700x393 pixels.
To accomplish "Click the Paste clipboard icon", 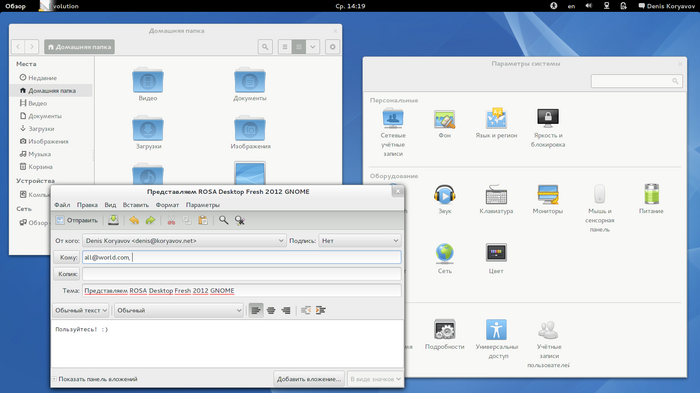I will [x=203, y=220].
